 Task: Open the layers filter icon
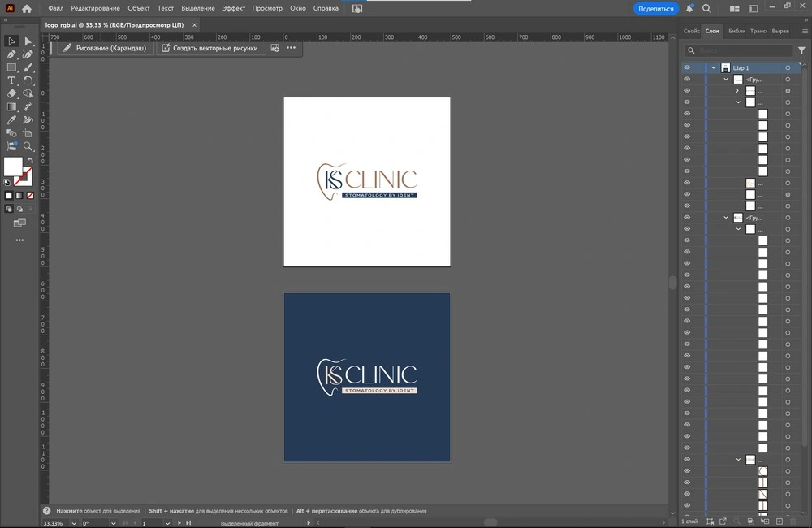click(x=801, y=50)
